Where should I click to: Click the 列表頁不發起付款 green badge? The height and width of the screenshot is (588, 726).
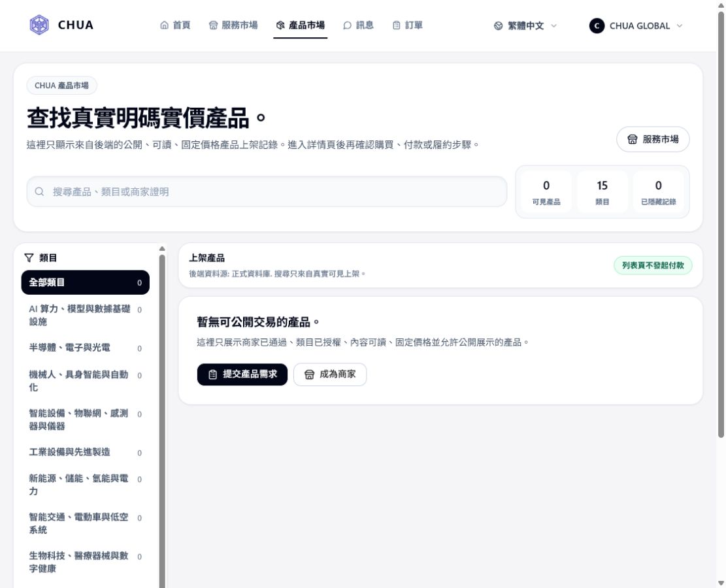(653, 265)
